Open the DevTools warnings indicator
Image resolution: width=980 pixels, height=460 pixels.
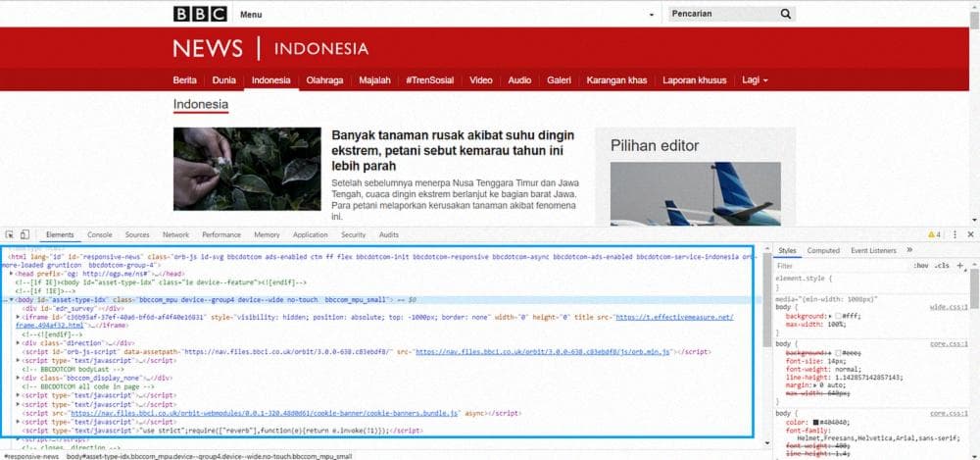pos(934,234)
